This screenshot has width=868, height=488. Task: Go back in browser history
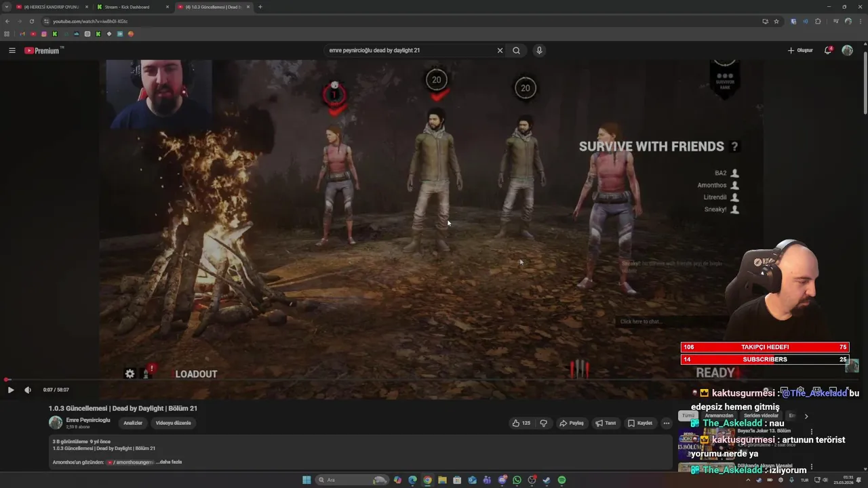(7, 21)
